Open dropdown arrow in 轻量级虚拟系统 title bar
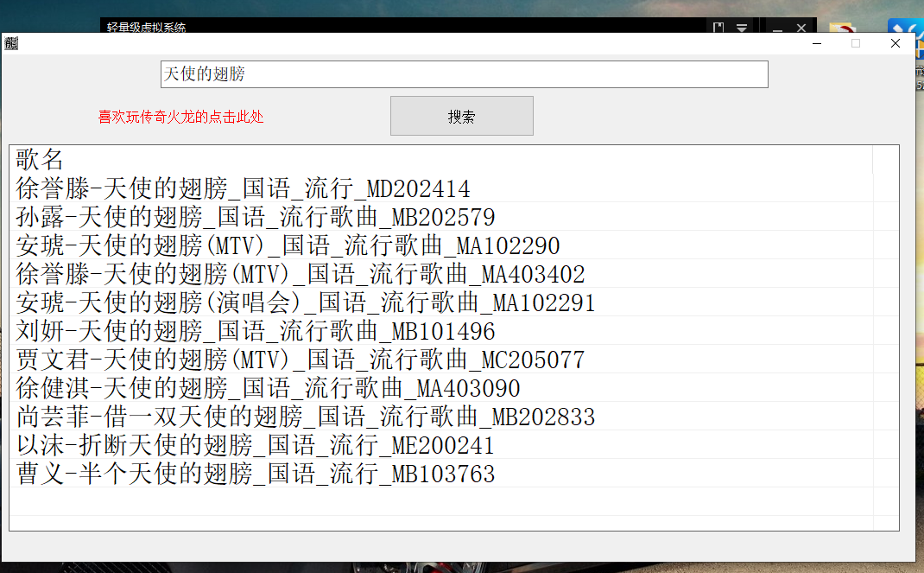924x573 pixels. point(742,28)
